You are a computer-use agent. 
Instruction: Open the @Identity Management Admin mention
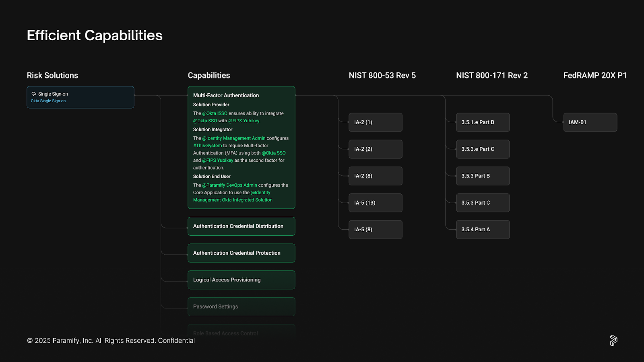(x=234, y=138)
